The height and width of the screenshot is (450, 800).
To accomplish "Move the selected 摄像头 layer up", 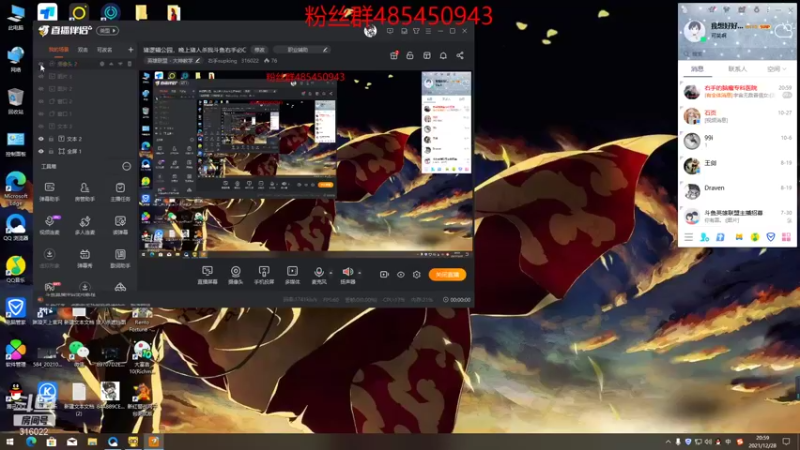I will 111,64.
